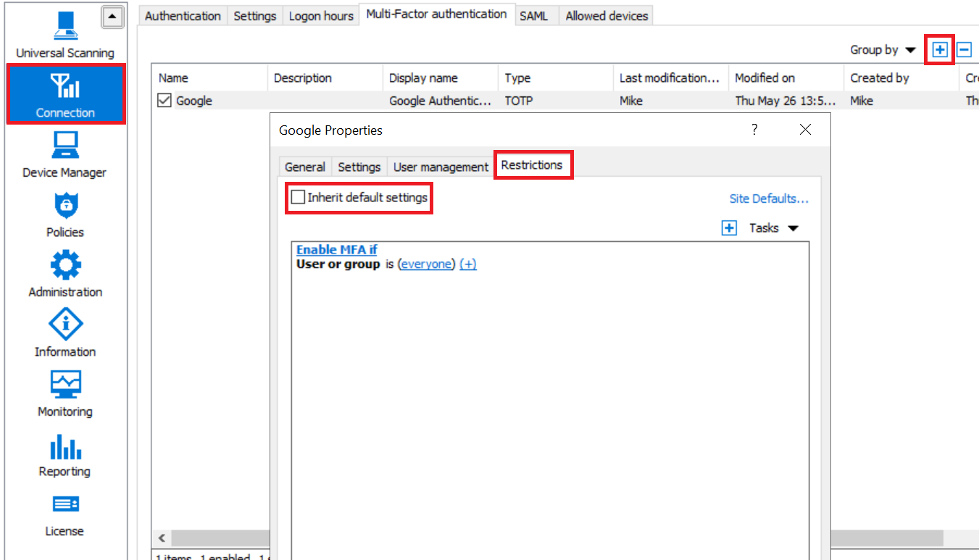This screenshot has width=979, height=560.
Task: Click the Site Defaults link
Action: coord(769,198)
